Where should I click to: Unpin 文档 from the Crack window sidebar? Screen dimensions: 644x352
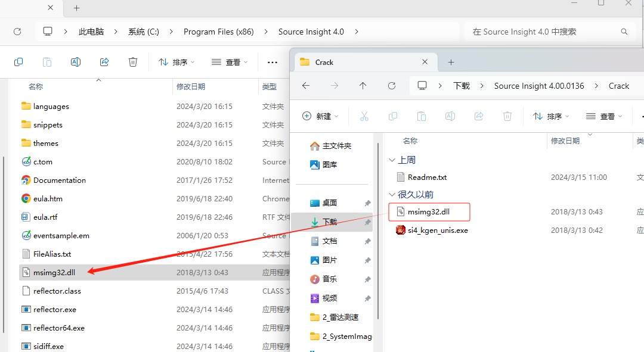(367, 241)
